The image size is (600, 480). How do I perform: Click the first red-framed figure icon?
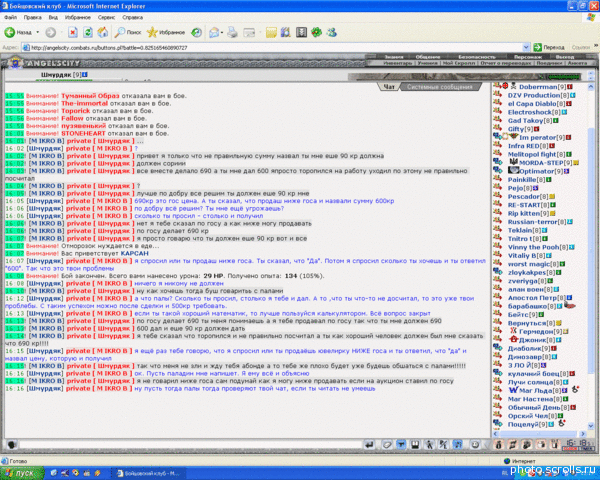pyautogui.click(x=498, y=444)
